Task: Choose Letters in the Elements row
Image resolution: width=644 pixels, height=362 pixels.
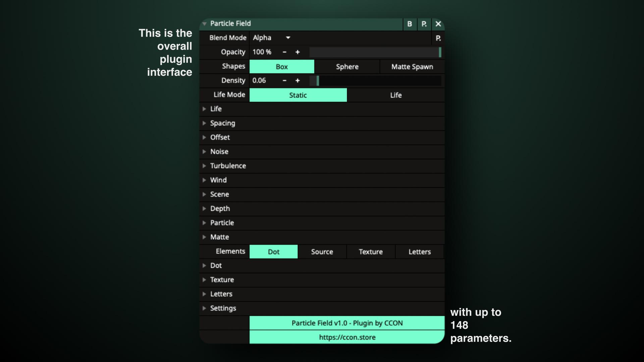Action: tap(420, 252)
